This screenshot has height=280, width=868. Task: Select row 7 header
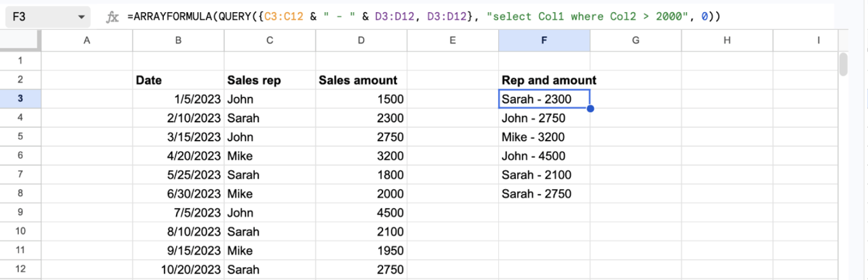coord(20,174)
